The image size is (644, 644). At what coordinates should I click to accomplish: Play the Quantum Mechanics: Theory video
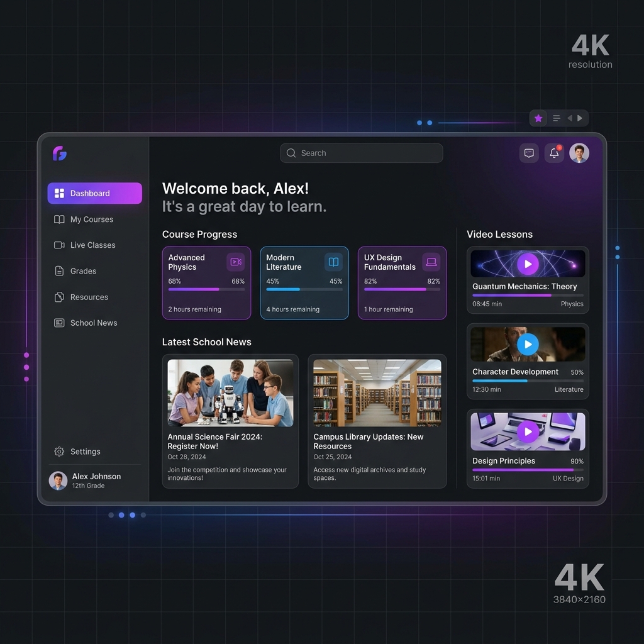tap(528, 264)
